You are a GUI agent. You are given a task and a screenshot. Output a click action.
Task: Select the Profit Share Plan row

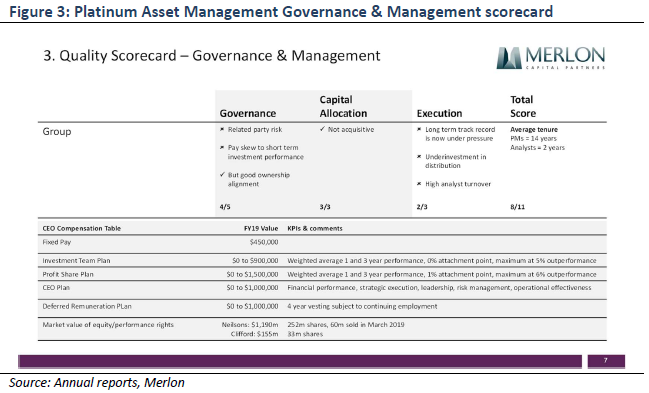pyautogui.click(x=322, y=274)
